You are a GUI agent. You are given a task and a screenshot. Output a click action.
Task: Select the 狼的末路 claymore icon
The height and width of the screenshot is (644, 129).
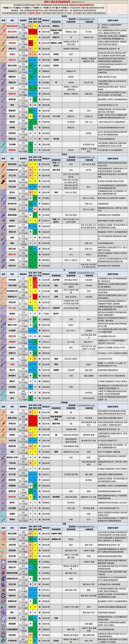(x=3, y=181)
